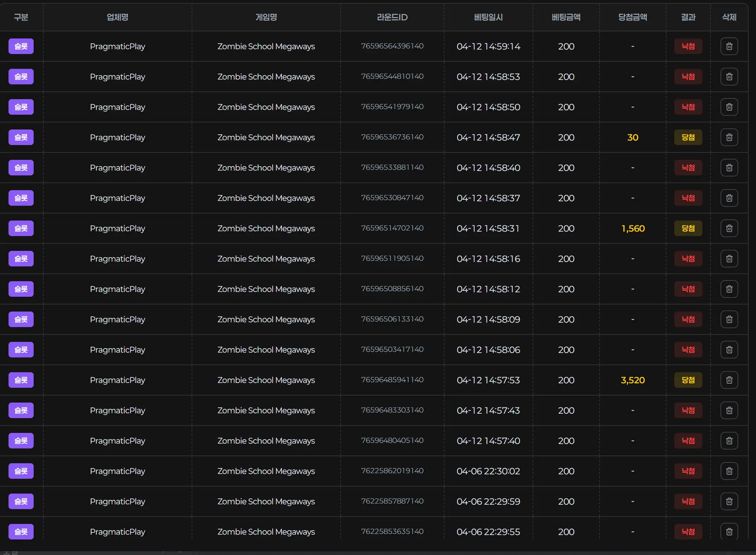The width and height of the screenshot is (756, 555).
Task: Delete the bet record at 14:59:14
Action: [729, 46]
